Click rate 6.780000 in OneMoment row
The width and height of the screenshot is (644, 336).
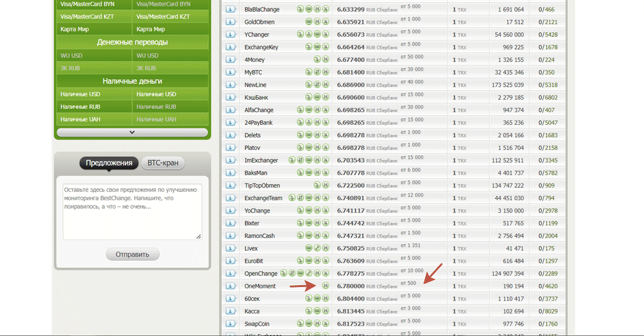pos(350,286)
